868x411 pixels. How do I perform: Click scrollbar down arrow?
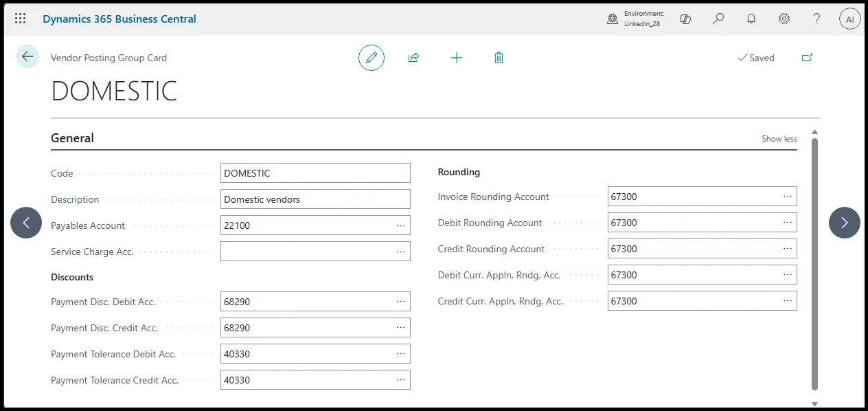814,404
